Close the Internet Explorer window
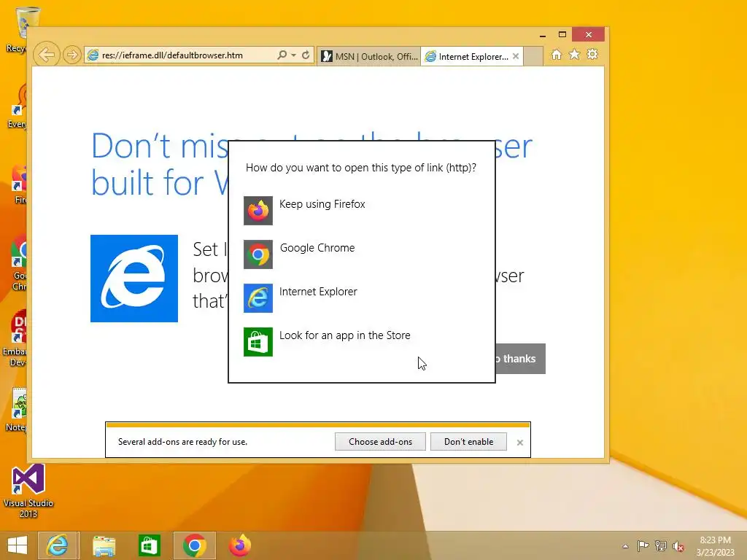747x560 pixels. (589, 35)
